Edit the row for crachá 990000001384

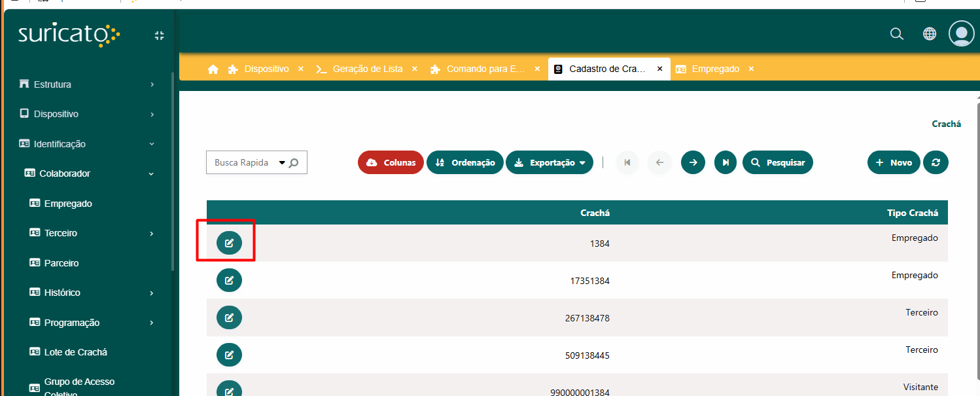tap(229, 389)
